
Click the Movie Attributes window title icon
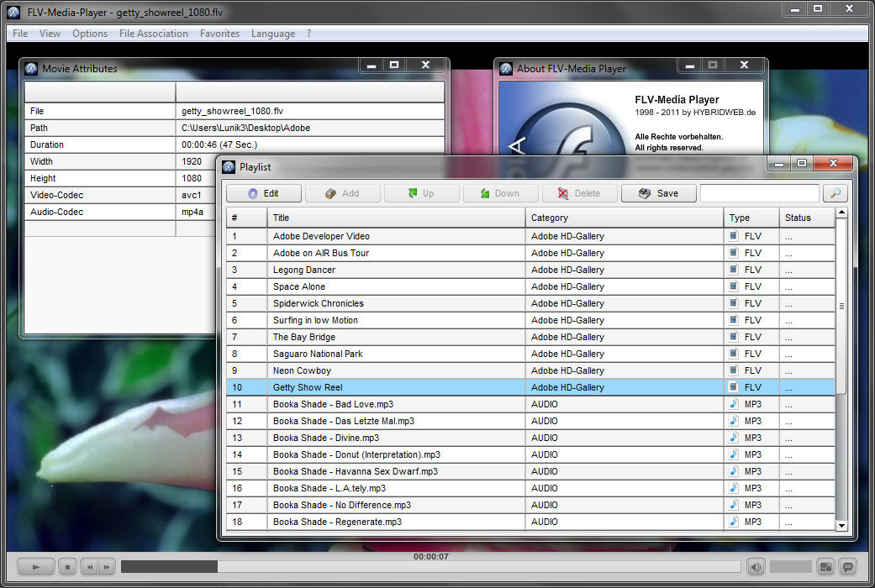31,69
